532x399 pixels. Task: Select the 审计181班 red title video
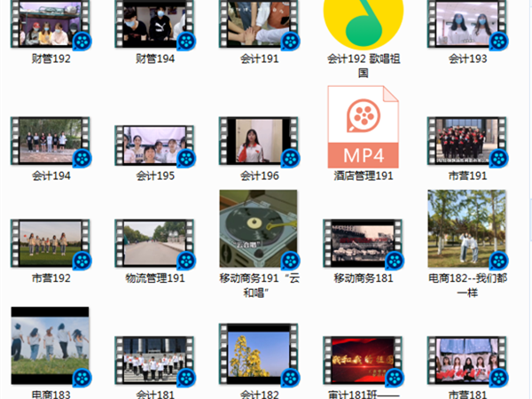coord(362,359)
